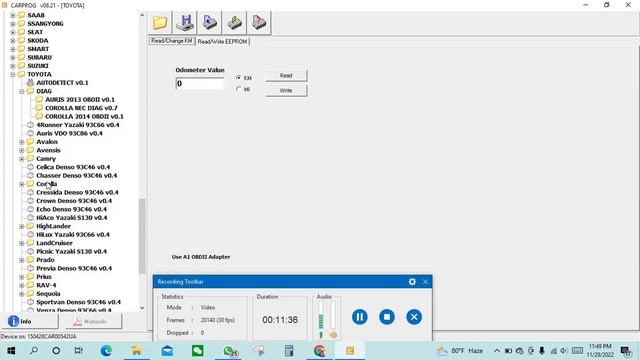640x360 pixels.
Task: Switch to the Read/Change KM tab
Action: pos(171,41)
